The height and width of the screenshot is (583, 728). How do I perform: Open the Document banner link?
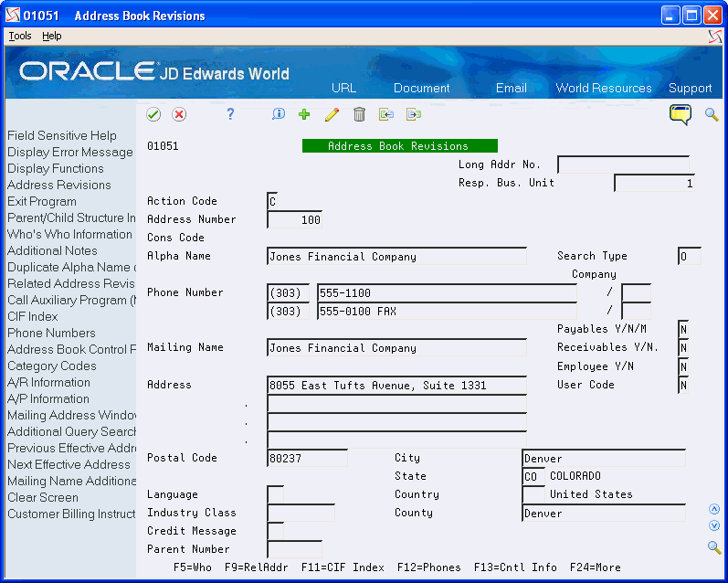[422, 89]
